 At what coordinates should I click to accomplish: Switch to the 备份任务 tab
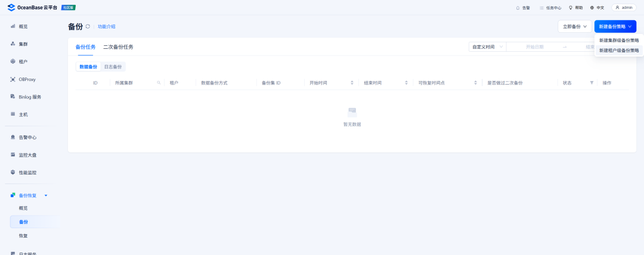[85, 47]
